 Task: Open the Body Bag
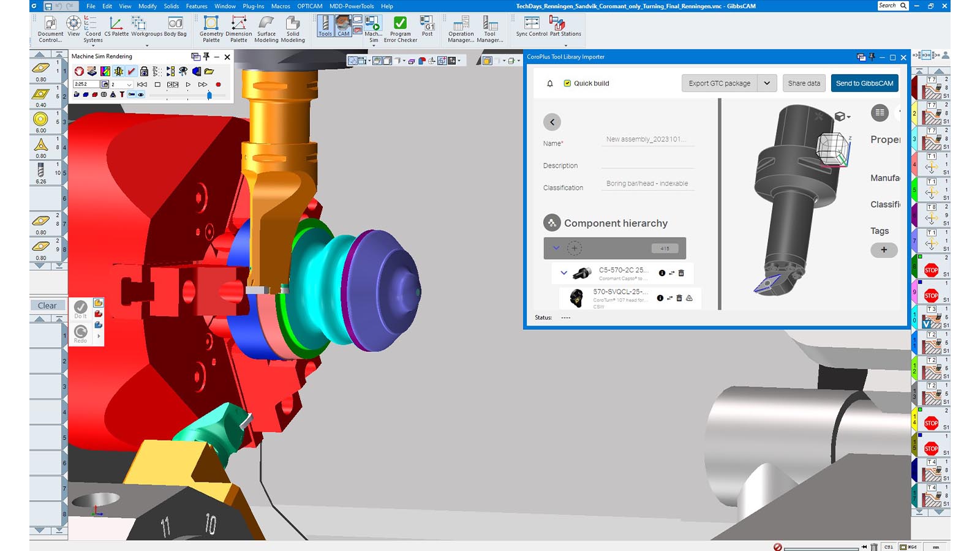point(175,27)
